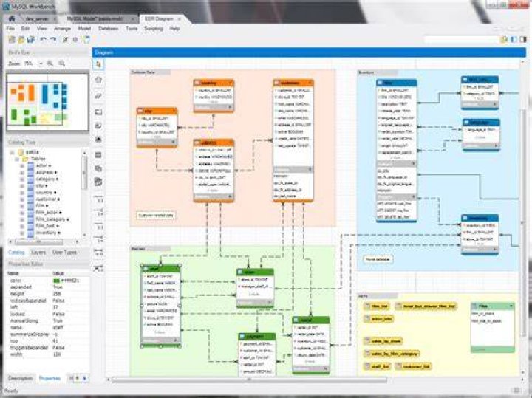The image size is (532, 398).
Task: Switch to the User Types tab
Action: coord(64,253)
